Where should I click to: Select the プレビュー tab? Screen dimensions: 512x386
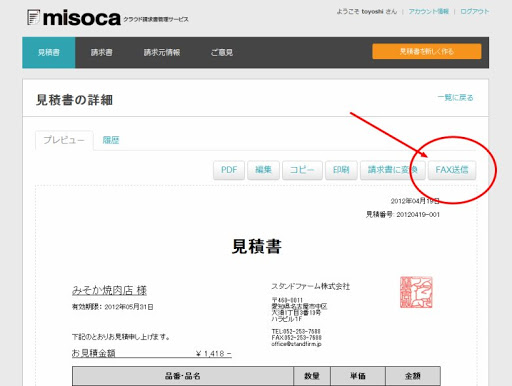click(x=64, y=140)
